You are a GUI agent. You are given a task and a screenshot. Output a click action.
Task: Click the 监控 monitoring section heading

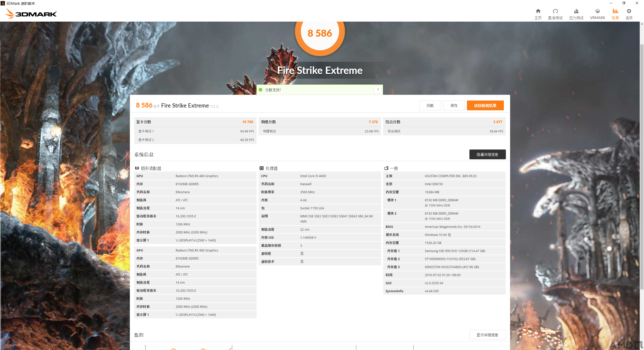click(139, 335)
